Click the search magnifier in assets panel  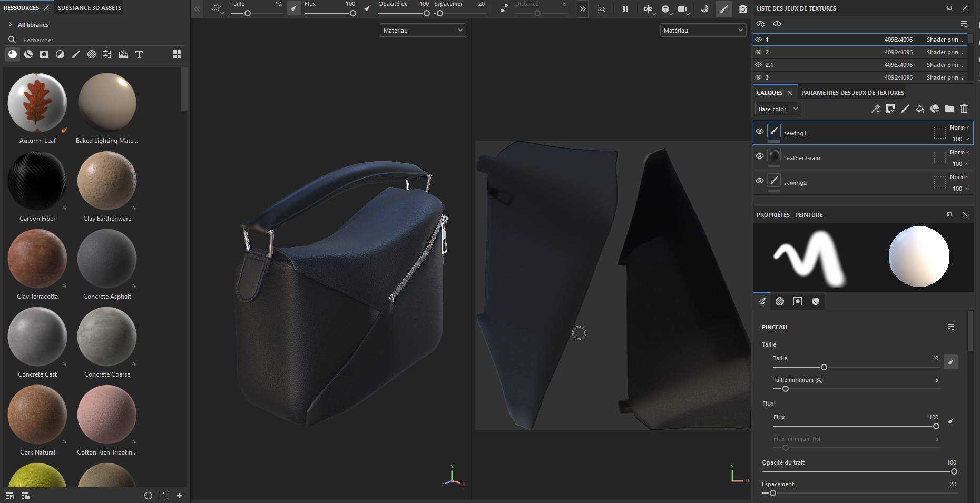tap(12, 40)
